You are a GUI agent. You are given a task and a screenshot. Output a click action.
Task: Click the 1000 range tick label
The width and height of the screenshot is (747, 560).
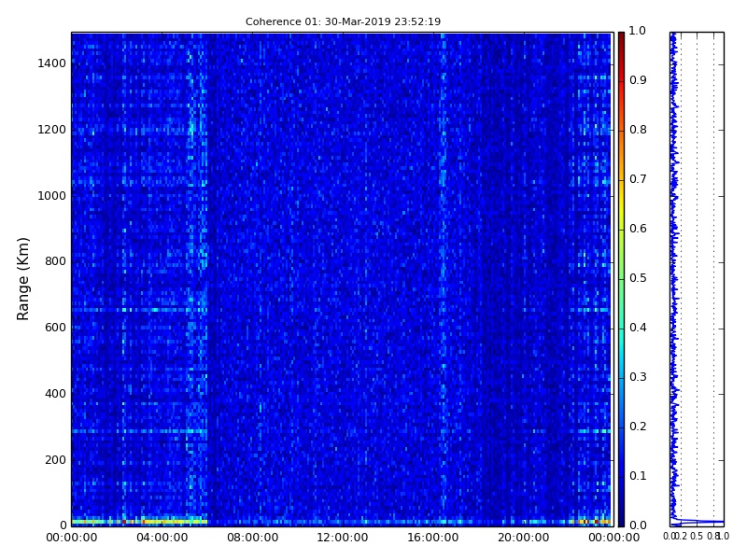click(52, 195)
